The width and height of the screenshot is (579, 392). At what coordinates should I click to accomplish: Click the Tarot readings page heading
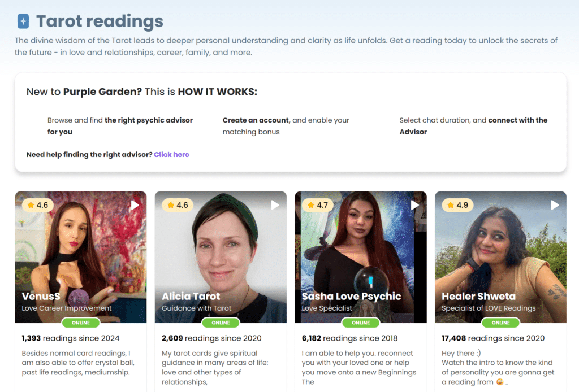[100, 21]
